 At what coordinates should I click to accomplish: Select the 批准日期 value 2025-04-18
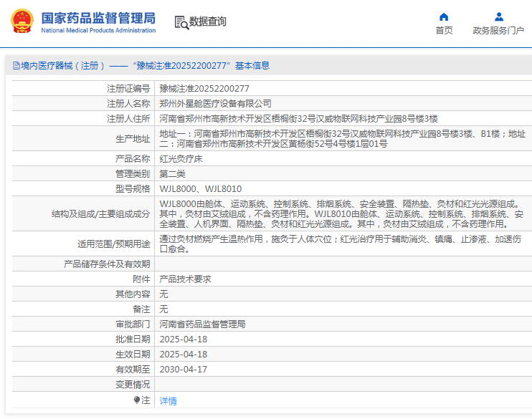click(x=184, y=339)
